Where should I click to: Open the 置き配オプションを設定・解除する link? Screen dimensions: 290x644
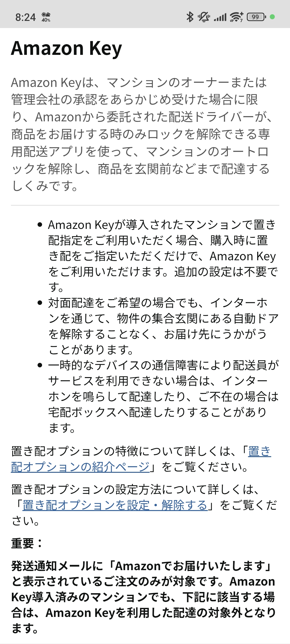115,505
